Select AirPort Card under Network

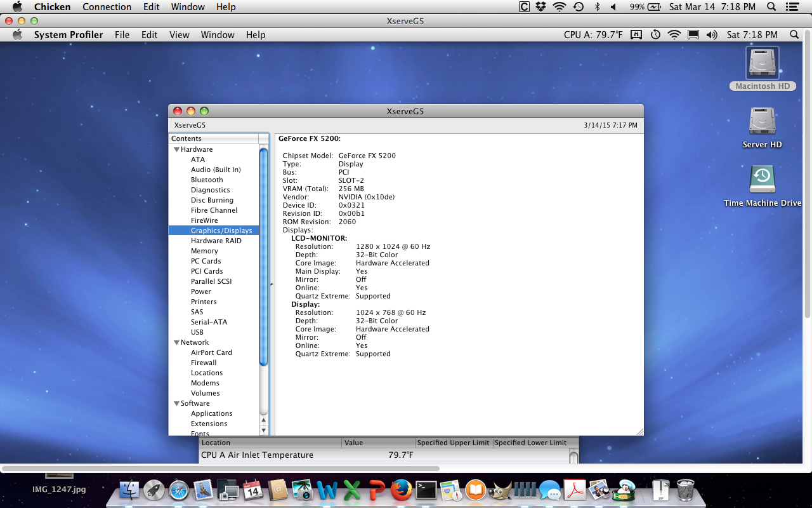[211, 352]
